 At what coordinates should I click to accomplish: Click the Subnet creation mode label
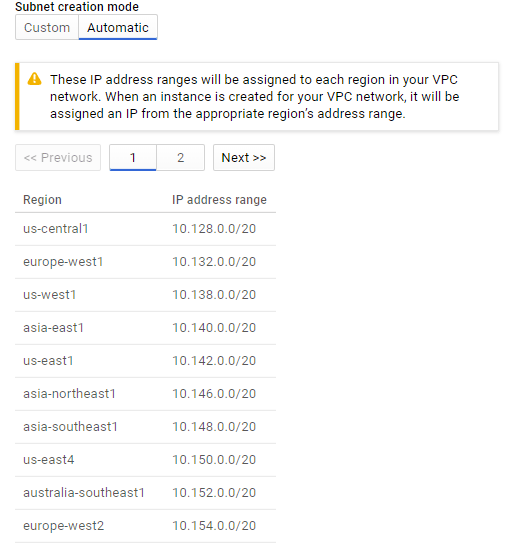[77, 6]
